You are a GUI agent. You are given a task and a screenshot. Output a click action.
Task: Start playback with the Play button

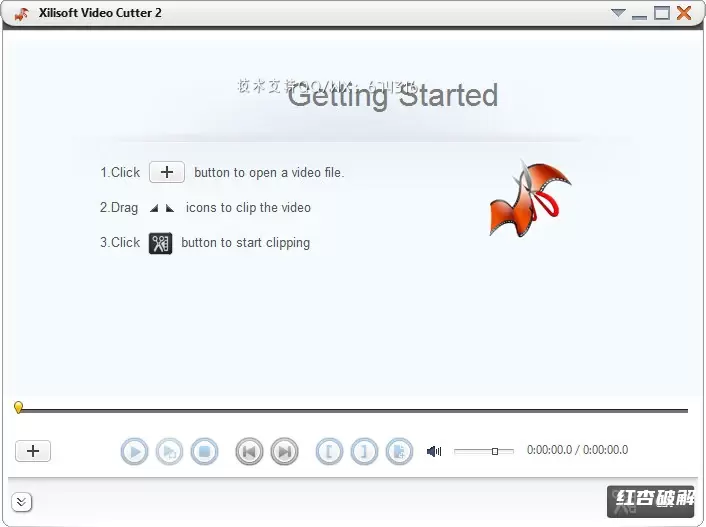tap(134, 451)
